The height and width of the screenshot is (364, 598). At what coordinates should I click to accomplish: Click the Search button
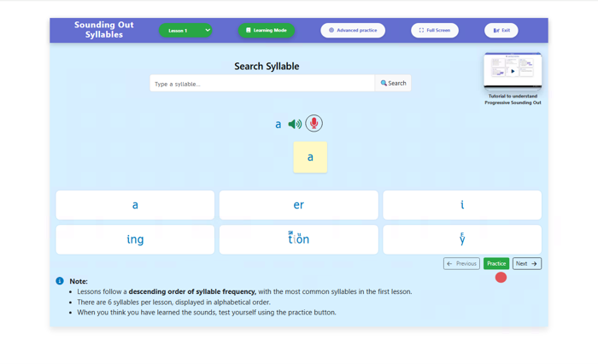coord(393,83)
